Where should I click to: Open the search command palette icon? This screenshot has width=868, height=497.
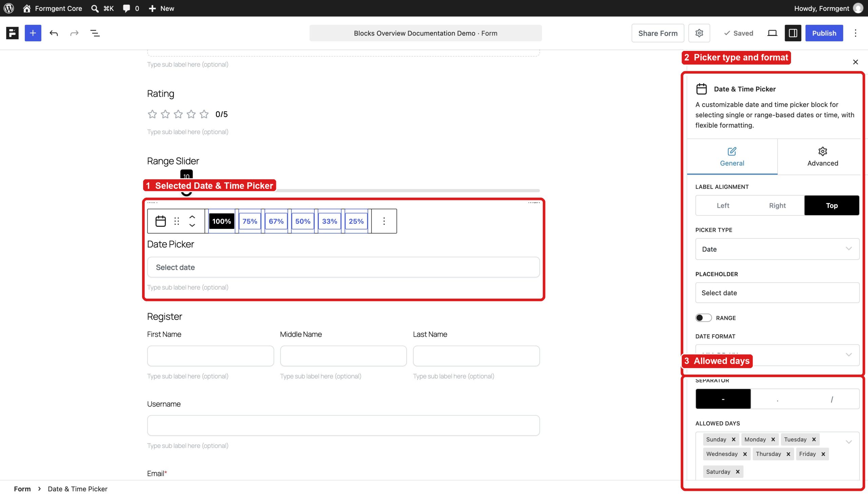(95, 8)
